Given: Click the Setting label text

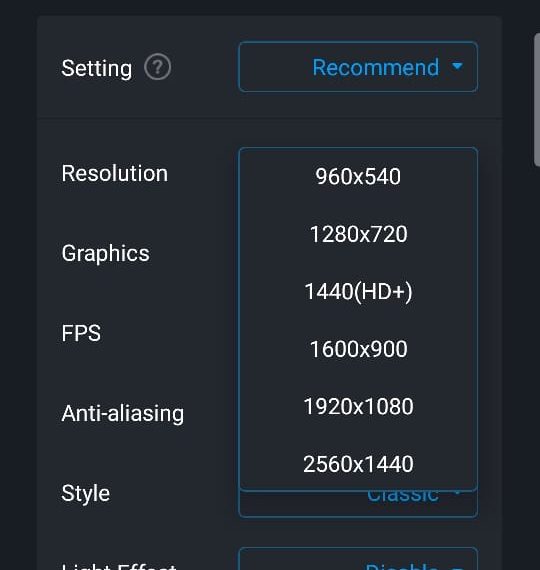Looking at the screenshot, I should tap(97, 69).
